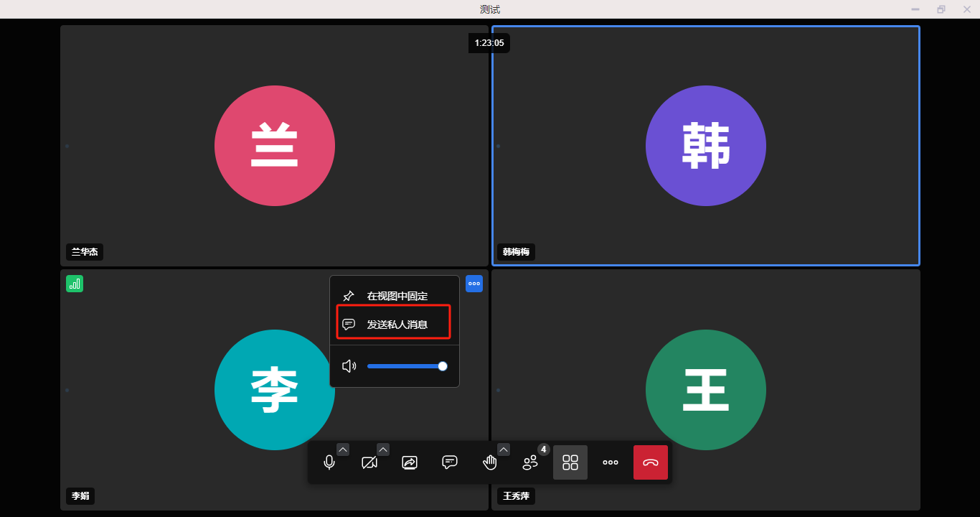
Task: Open the chat panel icon
Action: tap(450, 462)
